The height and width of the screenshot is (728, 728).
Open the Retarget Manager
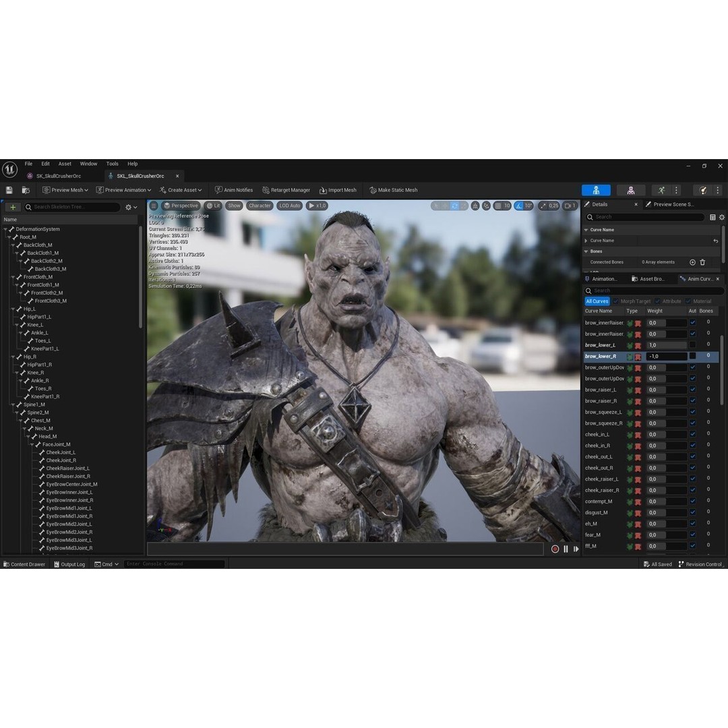tap(286, 190)
